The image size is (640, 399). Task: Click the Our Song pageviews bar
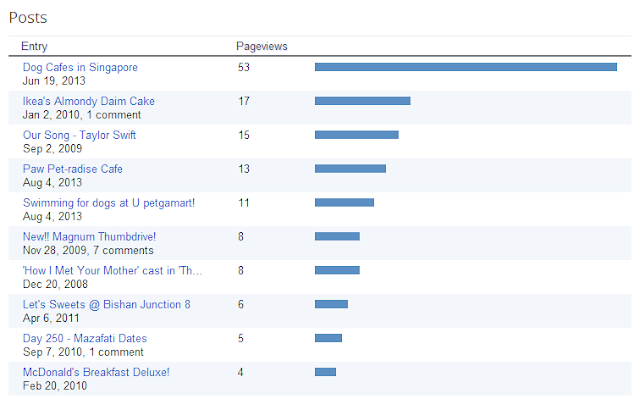tap(357, 135)
